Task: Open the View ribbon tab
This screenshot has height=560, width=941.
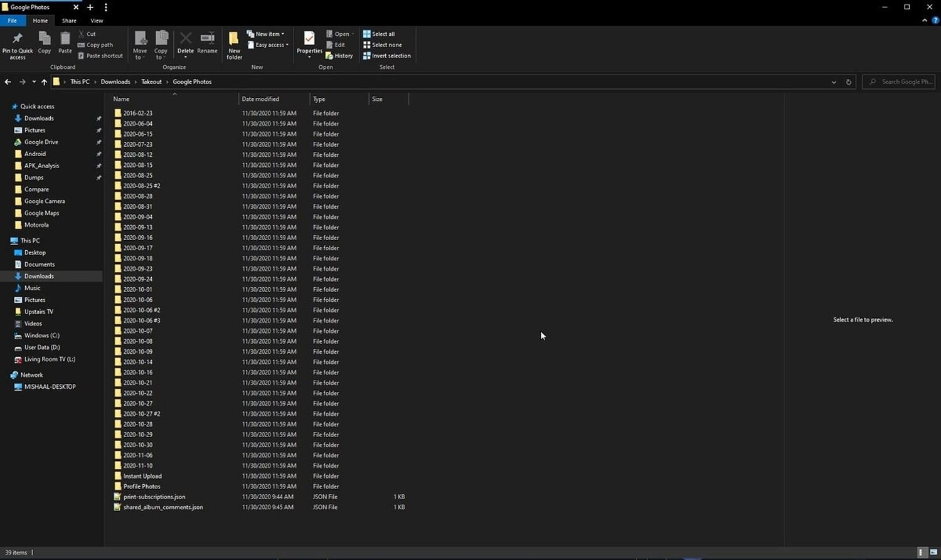Action: (x=97, y=21)
